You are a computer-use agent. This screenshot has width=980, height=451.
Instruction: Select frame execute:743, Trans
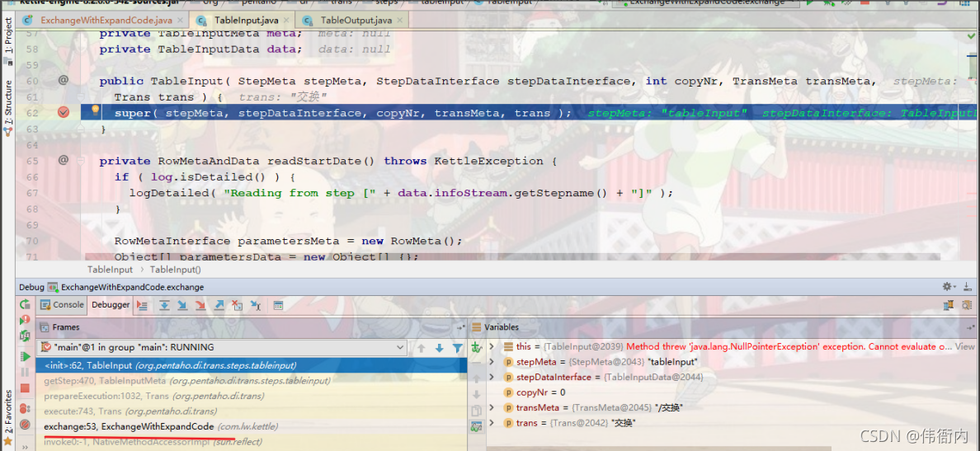click(252, 411)
